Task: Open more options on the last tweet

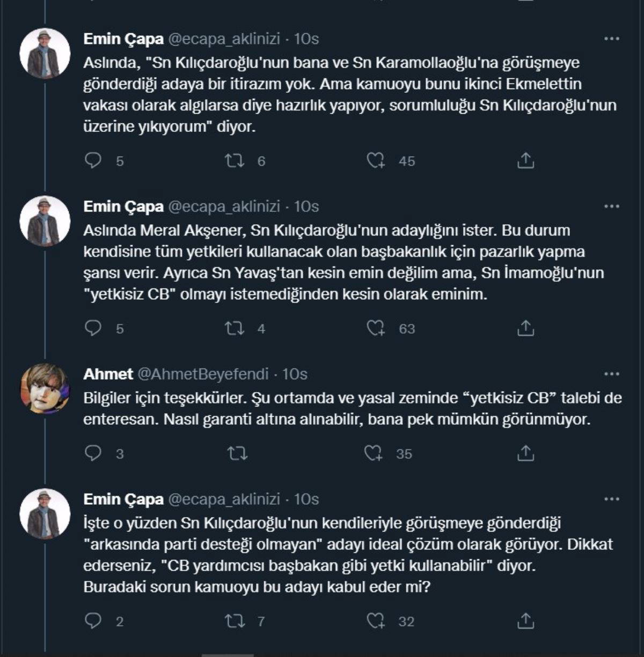Action: click(612, 499)
